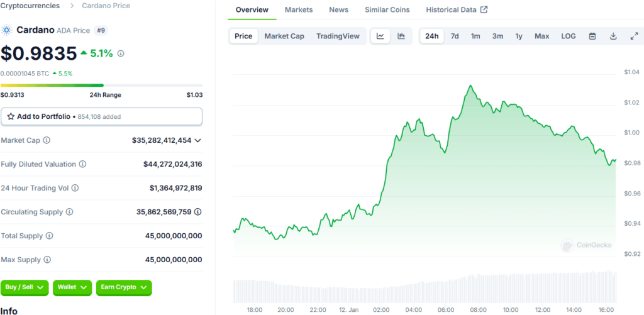Open the Markets tab
This screenshot has height=315, width=644.
(299, 9)
